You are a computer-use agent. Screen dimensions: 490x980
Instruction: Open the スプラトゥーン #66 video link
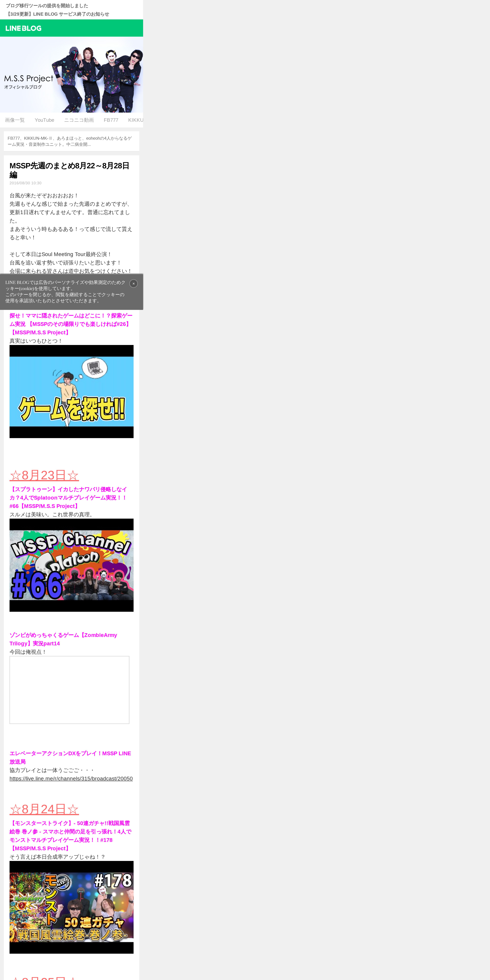pyautogui.click(x=68, y=498)
